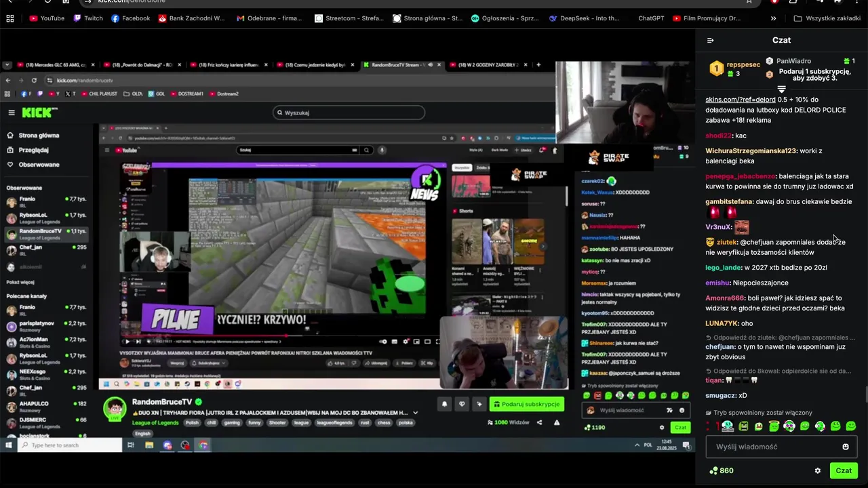Viewport: 868px width, 488px height.
Task: Open chat settings gear icon
Action: [818, 470]
